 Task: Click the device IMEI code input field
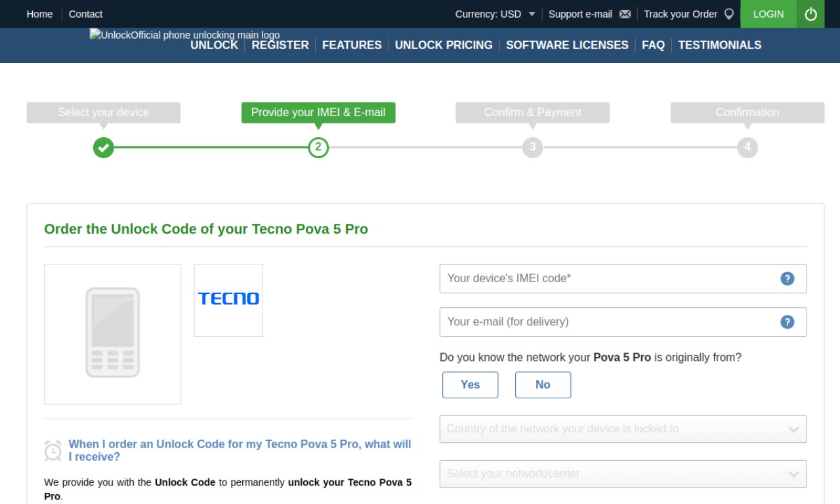(x=623, y=278)
